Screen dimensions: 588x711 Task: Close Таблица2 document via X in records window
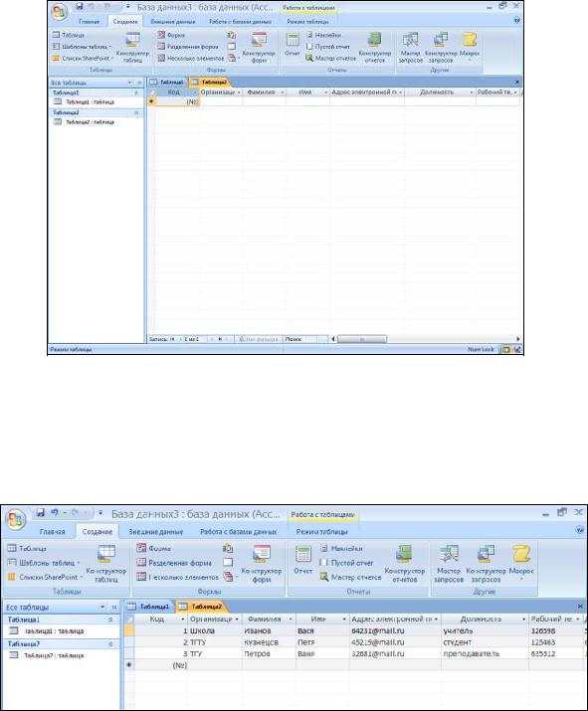[580, 607]
